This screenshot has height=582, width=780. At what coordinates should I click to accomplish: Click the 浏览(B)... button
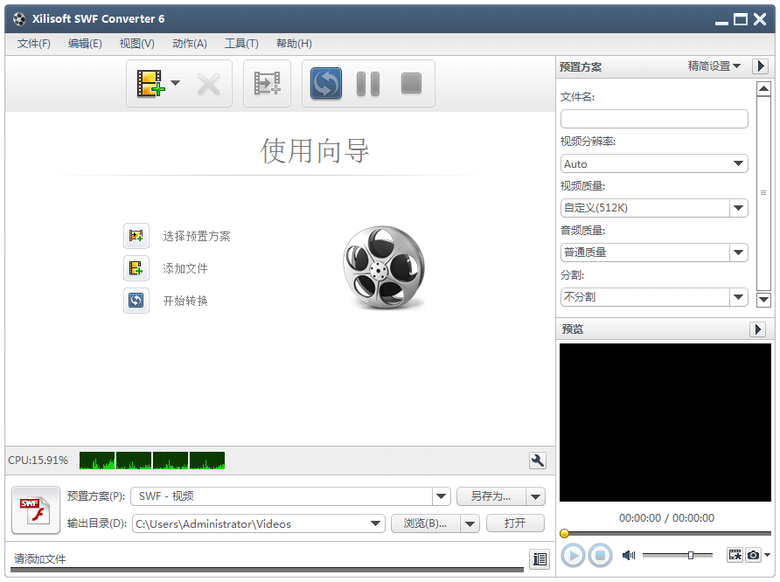[x=425, y=523]
